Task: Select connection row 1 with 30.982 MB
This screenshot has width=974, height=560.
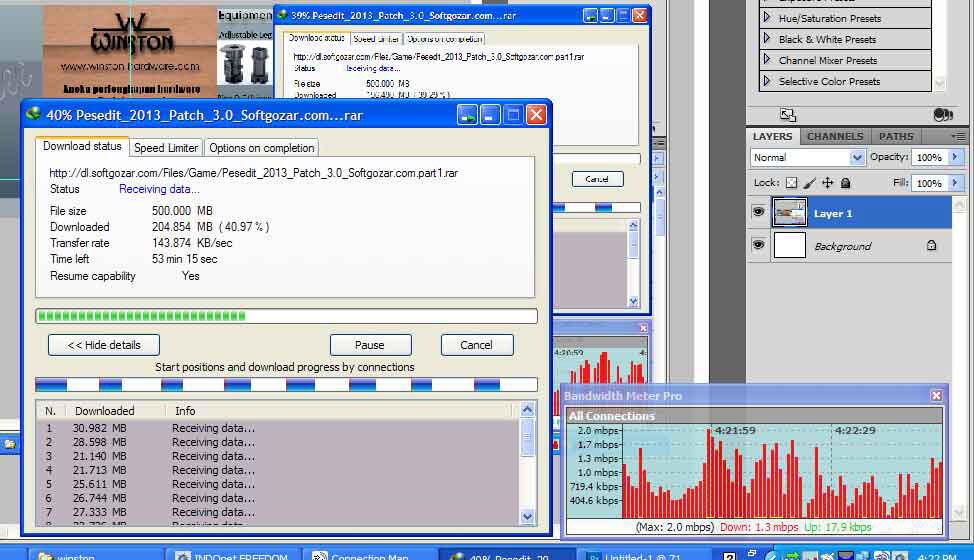Action: click(278, 428)
